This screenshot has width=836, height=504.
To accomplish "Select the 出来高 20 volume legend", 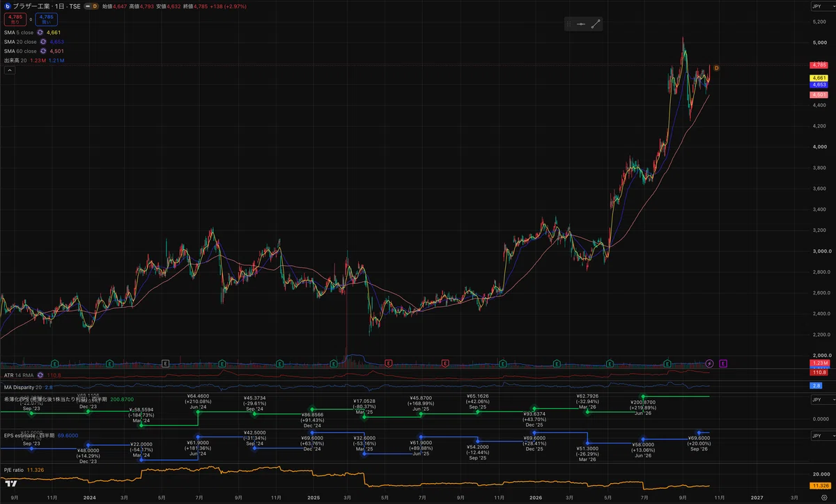I will click(15, 61).
